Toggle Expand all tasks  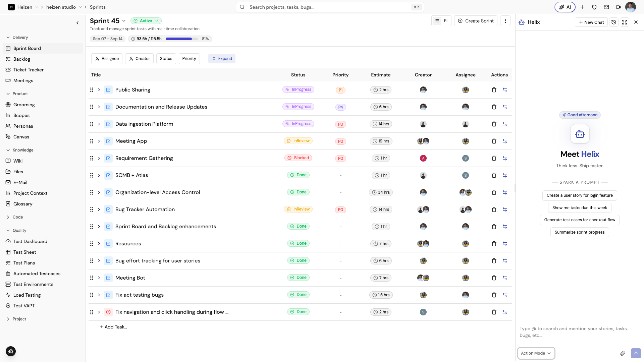click(222, 59)
